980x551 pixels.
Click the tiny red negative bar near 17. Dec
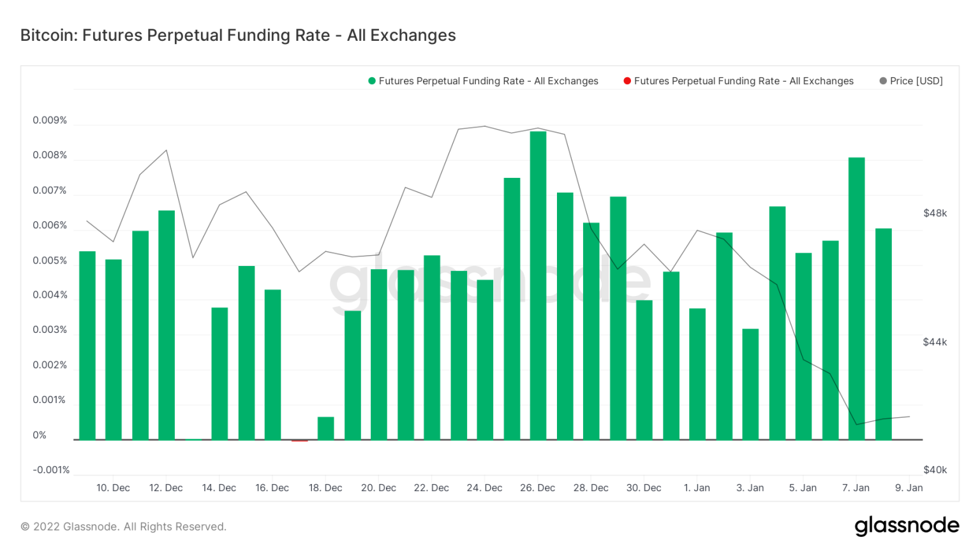pyautogui.click(x=299, y=441)
